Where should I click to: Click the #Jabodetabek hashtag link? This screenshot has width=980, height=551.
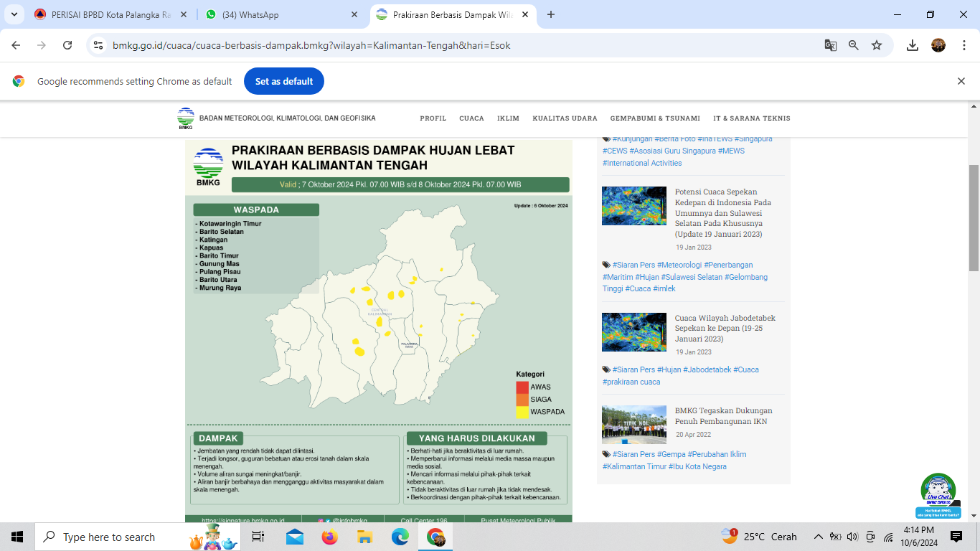[x=707, y=369]
